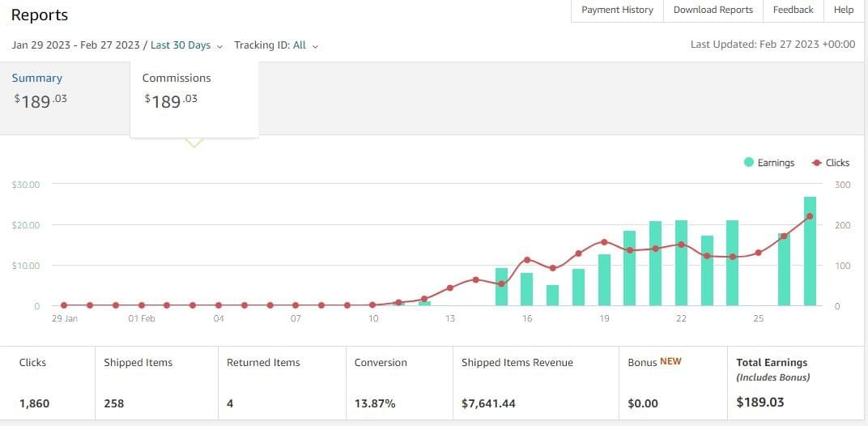Select the tallest earnings bar at chart end
This screenshot has width=868, height=426.
pos(810,251)
